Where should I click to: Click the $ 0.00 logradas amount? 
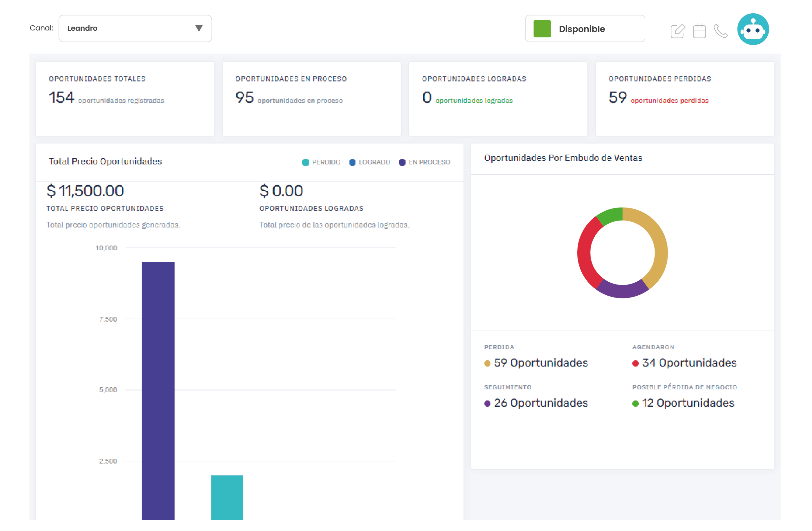click(x=281, y=190)
